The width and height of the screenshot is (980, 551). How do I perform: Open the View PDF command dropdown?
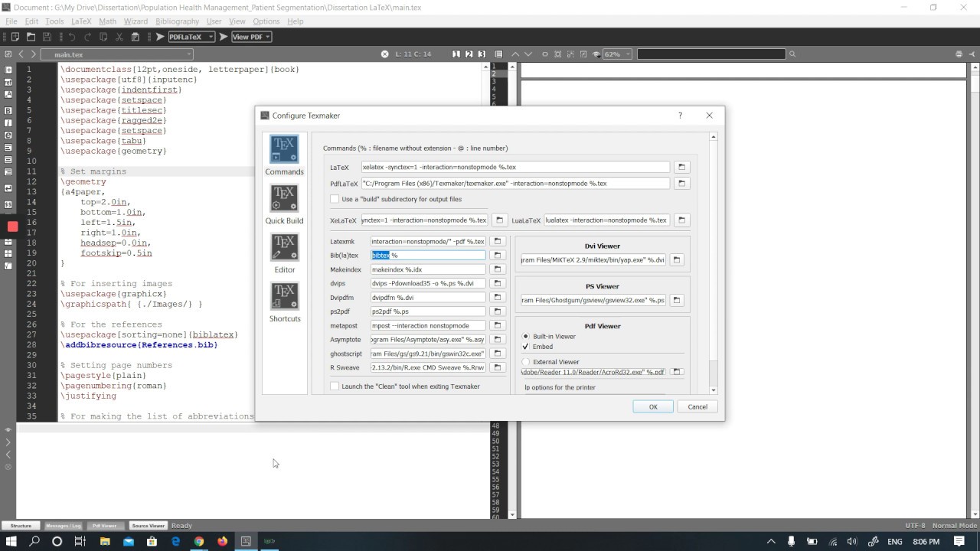[251, 37]
